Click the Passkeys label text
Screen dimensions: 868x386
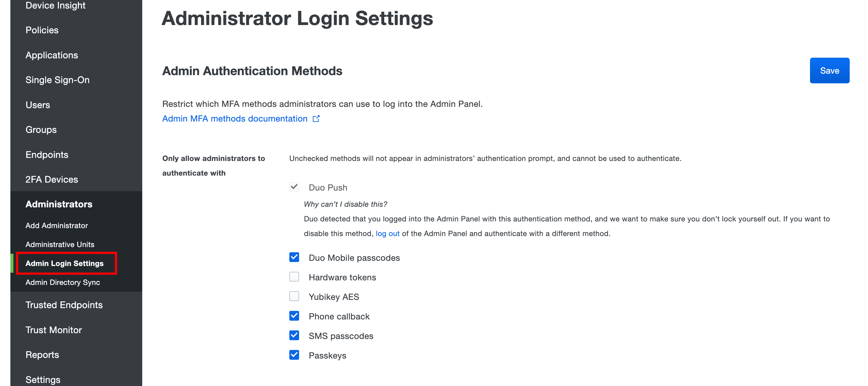[x=327, y=356]
